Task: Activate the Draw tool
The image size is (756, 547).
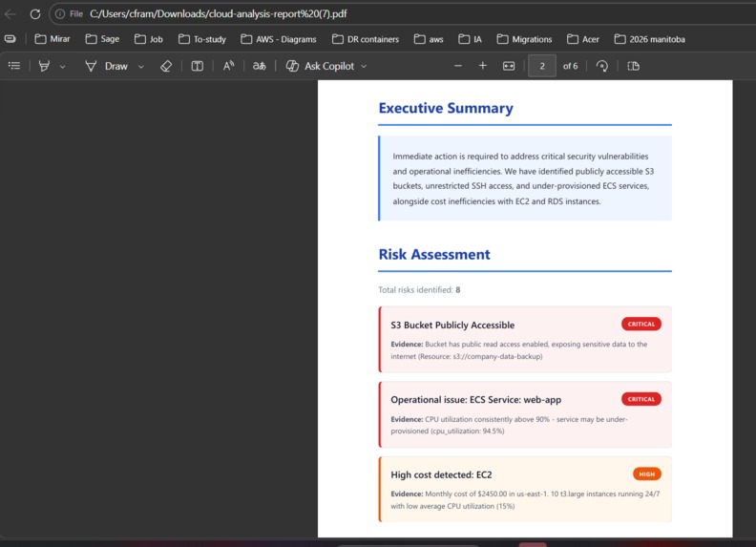Action: pos(107,66)
